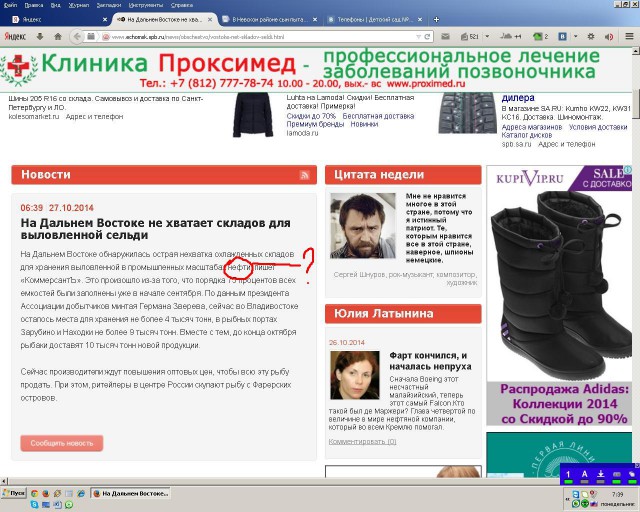Click the vertical scrollbar up arrow
Screen dimensions: 640x512
[x=636, y=51]
